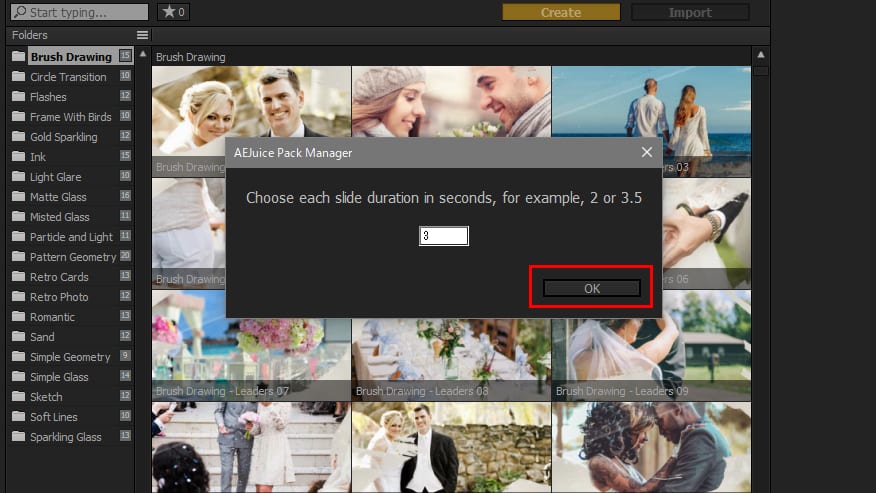The height and width of the screenshot is (493, 876).
Task: Select the Pattern Geometry folder
Action: [x=71, y=257]
